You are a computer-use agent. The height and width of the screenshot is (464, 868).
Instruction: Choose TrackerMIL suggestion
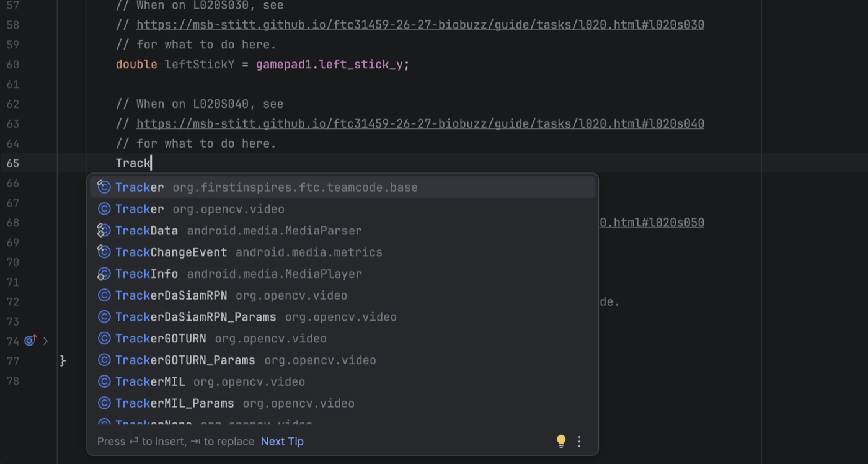click(343, 381)
